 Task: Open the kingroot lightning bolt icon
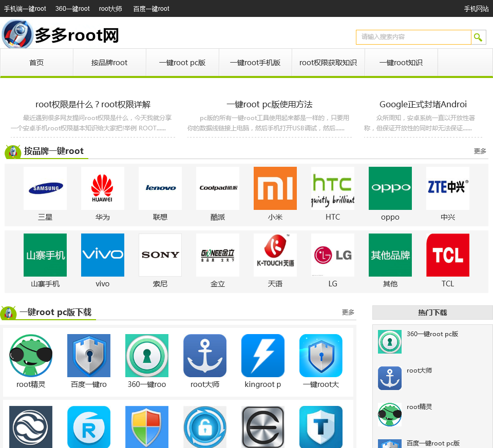click(263, 356)
